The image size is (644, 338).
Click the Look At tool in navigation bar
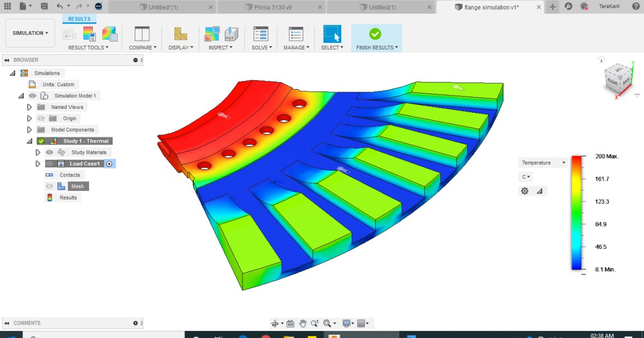290,323
